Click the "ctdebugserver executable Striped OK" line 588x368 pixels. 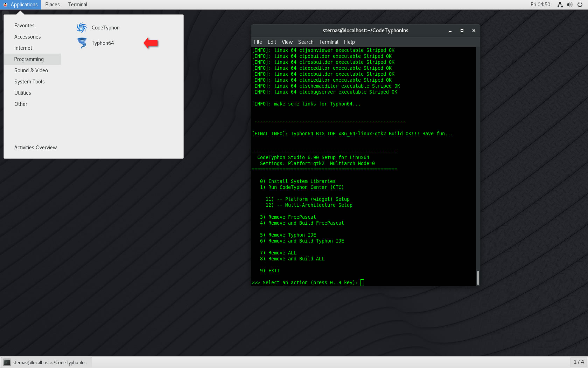coord(324,92)
